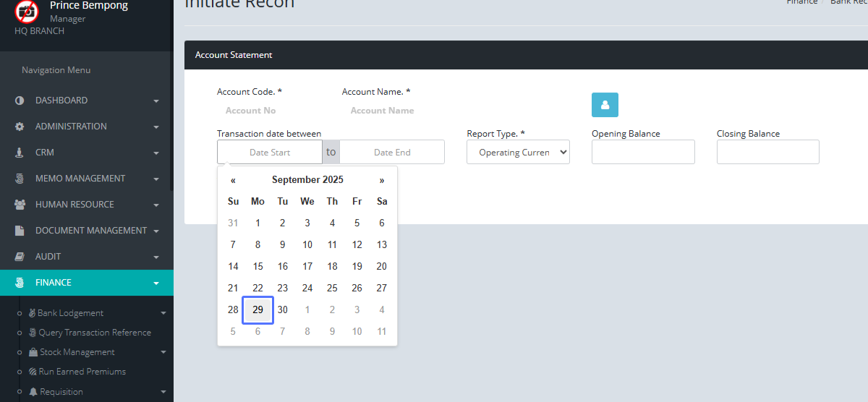
Task: Click the Human Resource people icon
Action: (x=20, y=205)
